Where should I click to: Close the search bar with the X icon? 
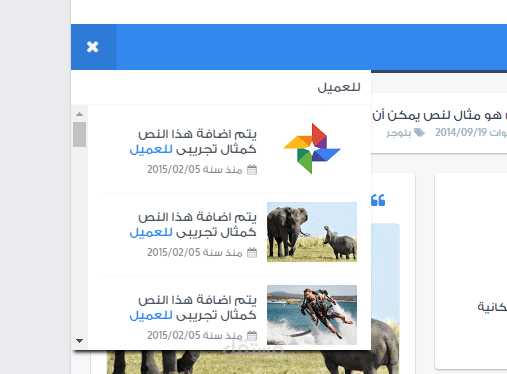click(93, 47)
